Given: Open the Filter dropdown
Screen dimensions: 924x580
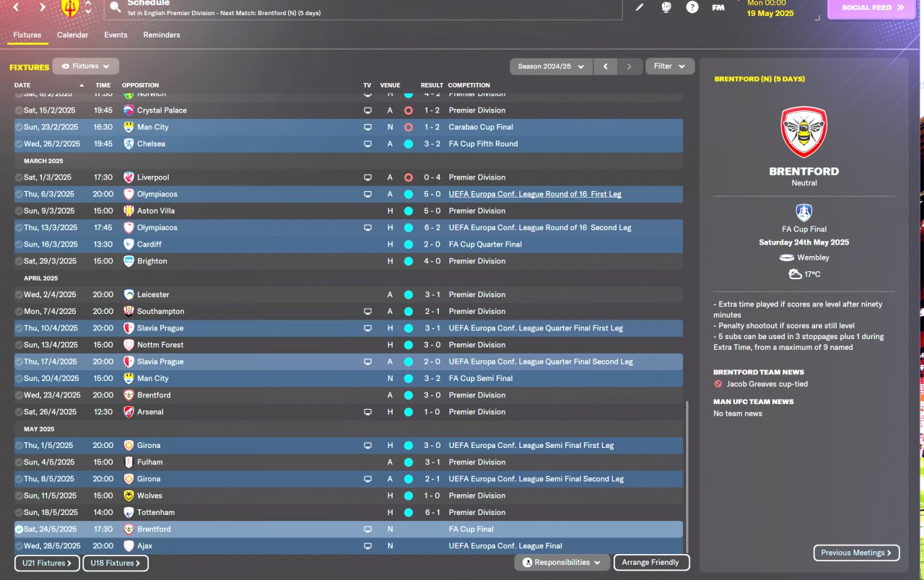Looking at the screenshot, I should pyautogui.click(x=670, y=66).
